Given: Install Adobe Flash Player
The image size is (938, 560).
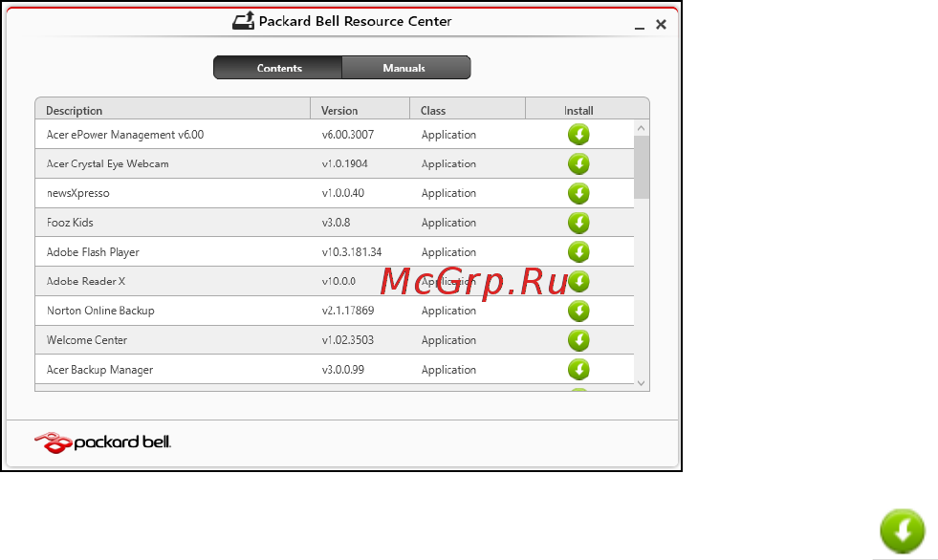Looking at the screenshot, I should (578, 251).
